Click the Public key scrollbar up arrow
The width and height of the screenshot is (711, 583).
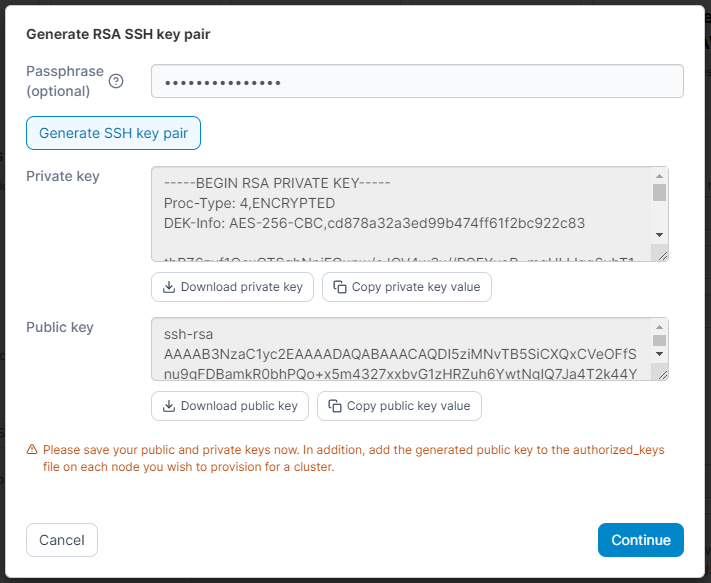tap(659, 327)
